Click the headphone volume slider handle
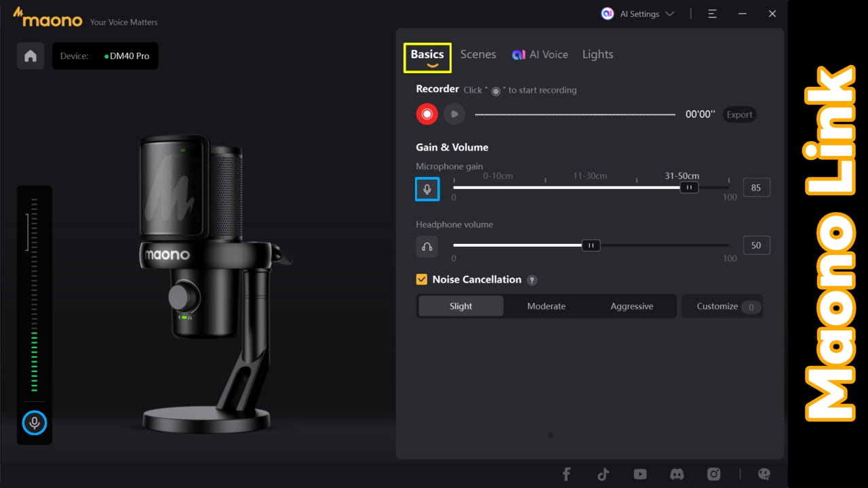Screen dimensions: 868x488 coord(591,245)
